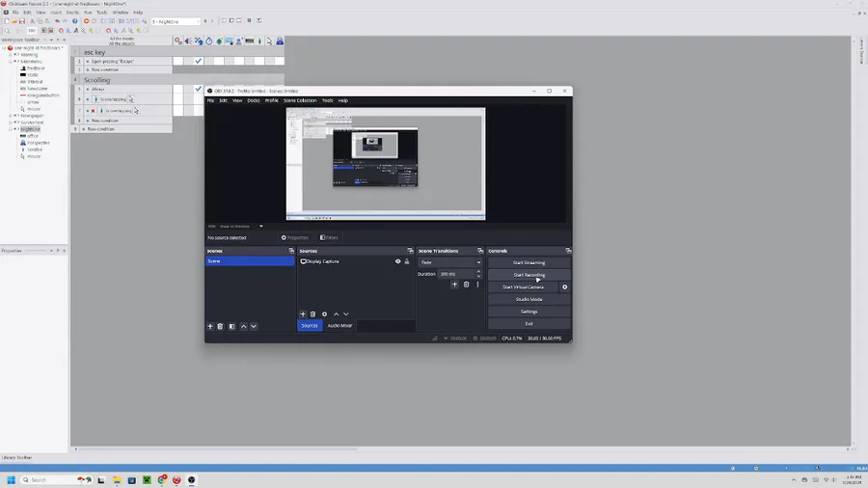Open OBS Settings from the Controls dock

529,312
